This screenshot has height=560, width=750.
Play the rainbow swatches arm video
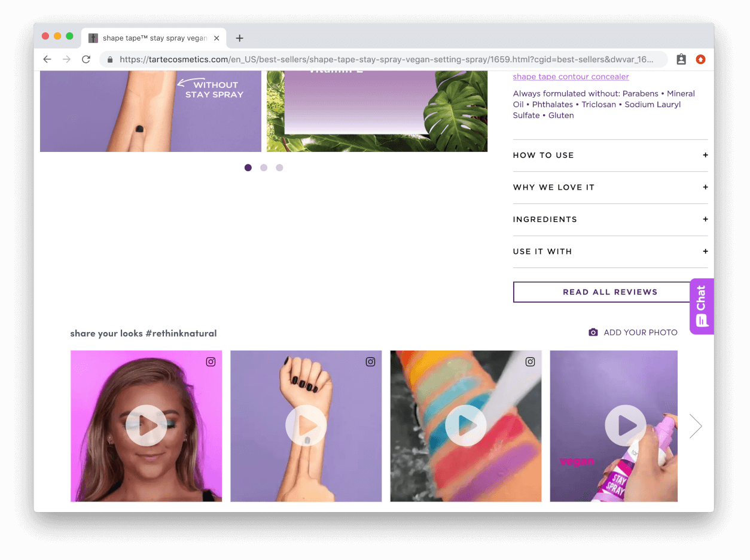[466, 426]
